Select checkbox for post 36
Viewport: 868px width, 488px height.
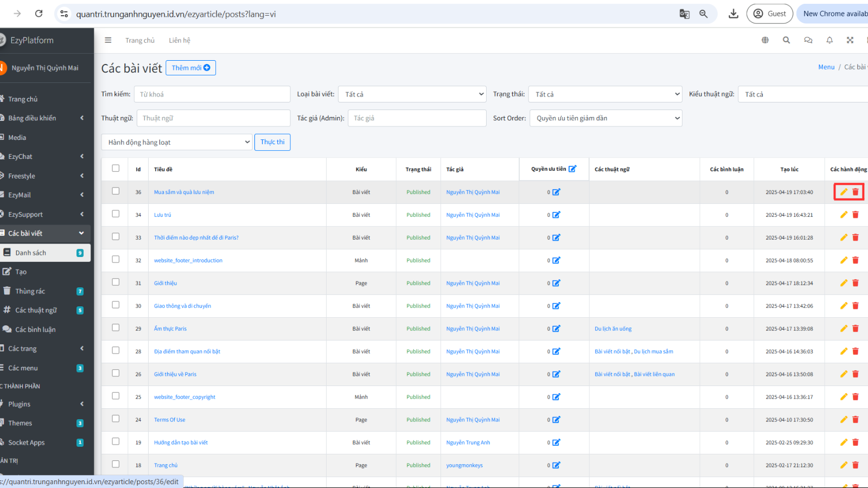(116, 191)
